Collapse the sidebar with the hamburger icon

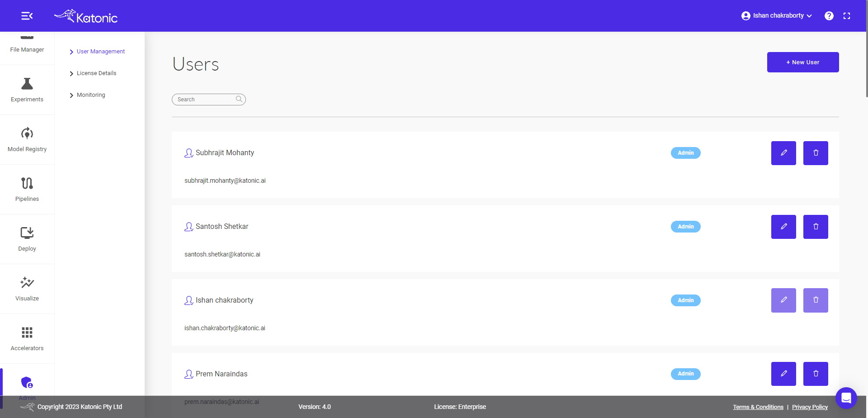[27, 16]
